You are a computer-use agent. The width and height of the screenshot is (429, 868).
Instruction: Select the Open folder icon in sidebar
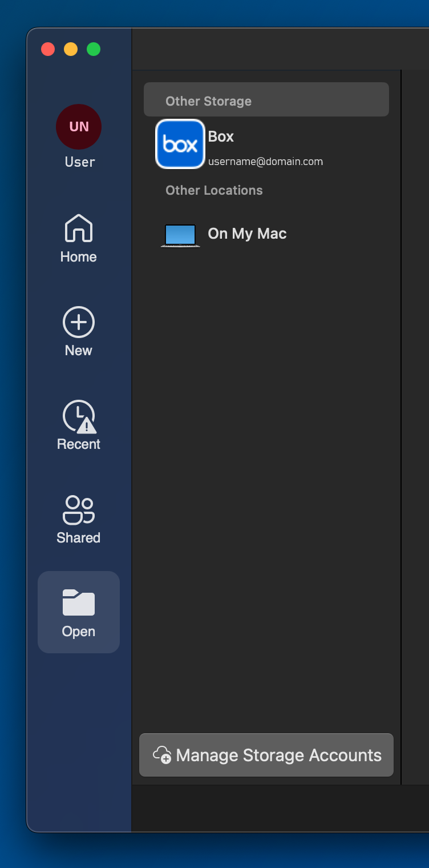[79, 603]
